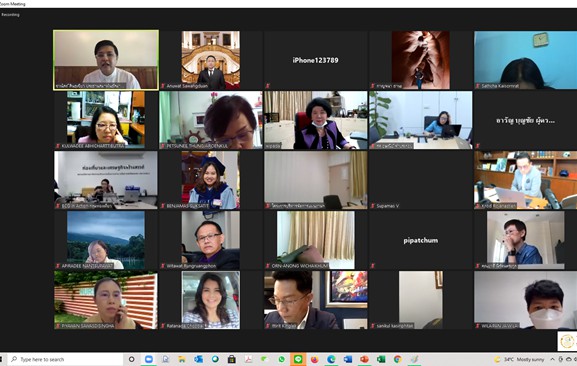This screenshot has height=366, width=577.
Task: Open Adobe Acrobat from the taskbar
Action: click(x=248, y=359)
